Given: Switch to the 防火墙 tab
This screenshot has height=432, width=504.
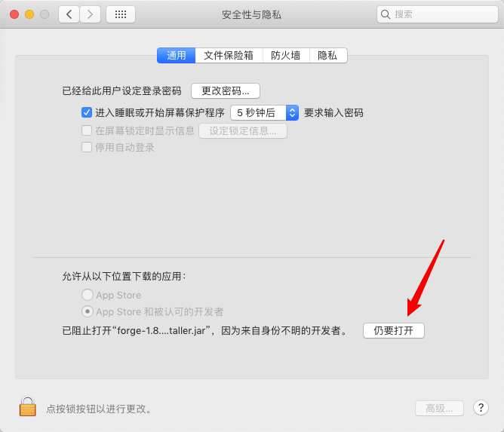Looking at the screenshot, I should (286, 56).
